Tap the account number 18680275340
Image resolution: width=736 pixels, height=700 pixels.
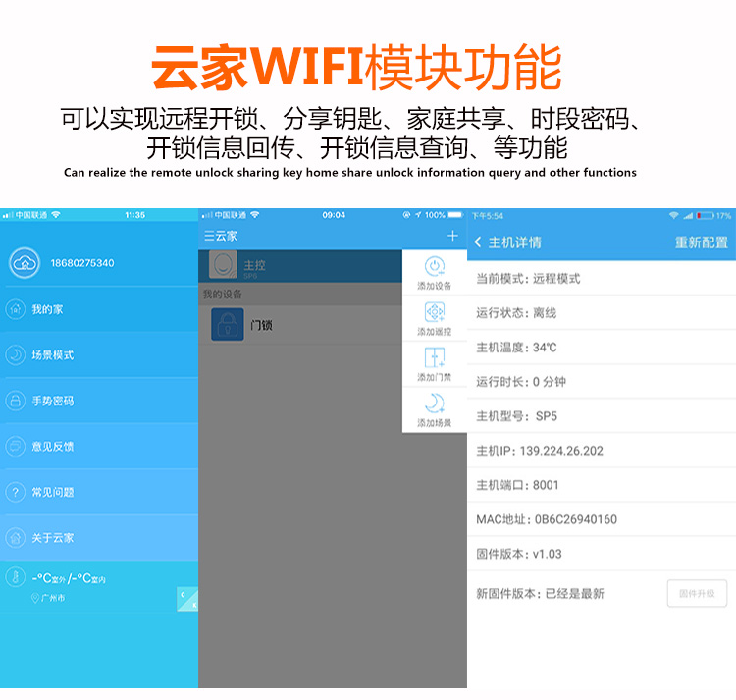point(82,263)
